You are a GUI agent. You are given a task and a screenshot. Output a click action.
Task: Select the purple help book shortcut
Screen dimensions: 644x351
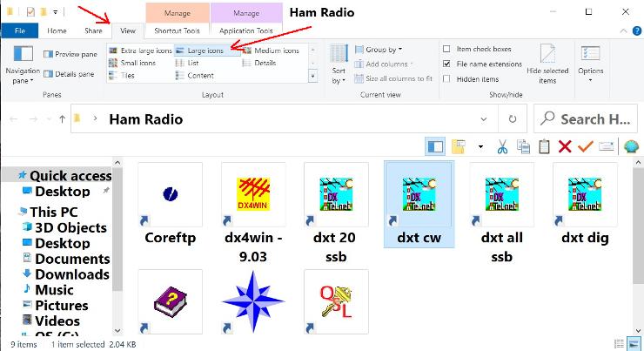(x=170, y=301)
